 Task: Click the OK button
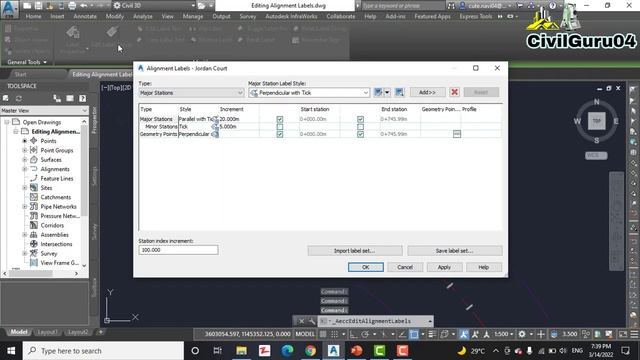pyautogui.click(x=366, y=267)
